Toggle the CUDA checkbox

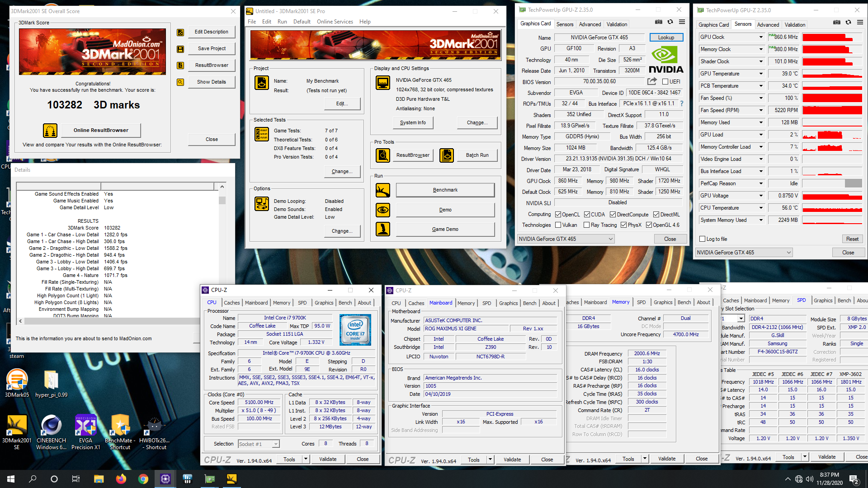click(587, 215)
